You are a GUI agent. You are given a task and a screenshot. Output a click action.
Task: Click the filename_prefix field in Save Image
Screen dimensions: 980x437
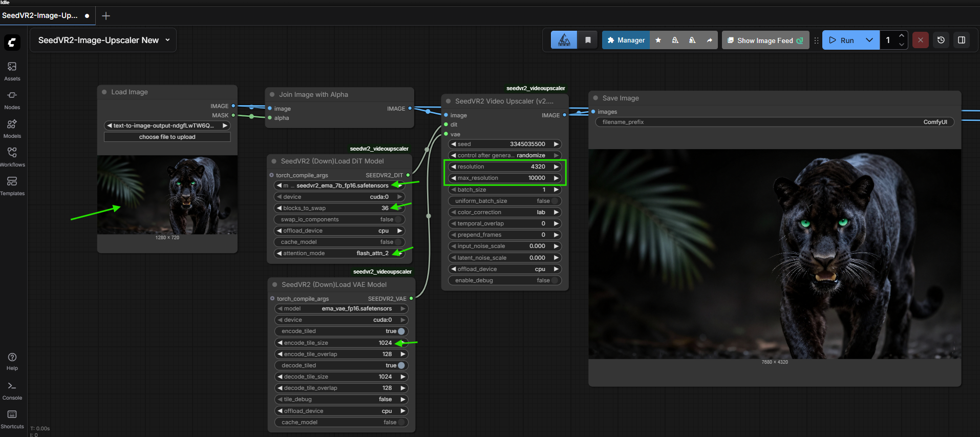[774, 122]
